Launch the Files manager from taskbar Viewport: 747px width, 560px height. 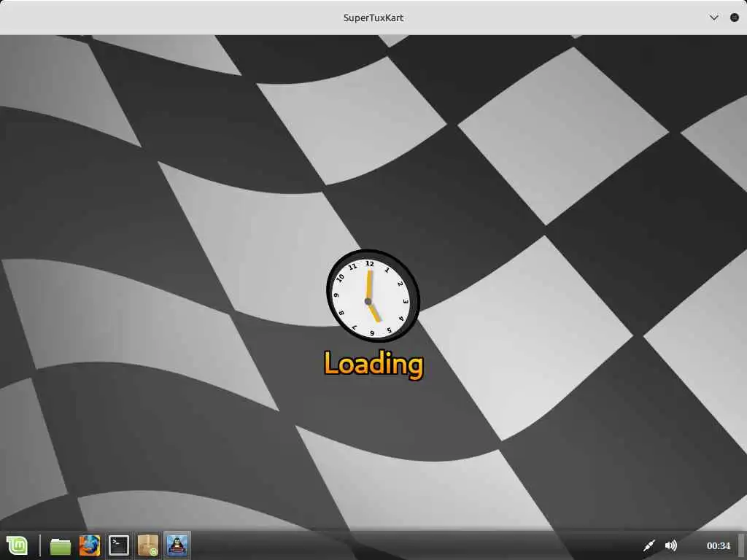point(61,546)
